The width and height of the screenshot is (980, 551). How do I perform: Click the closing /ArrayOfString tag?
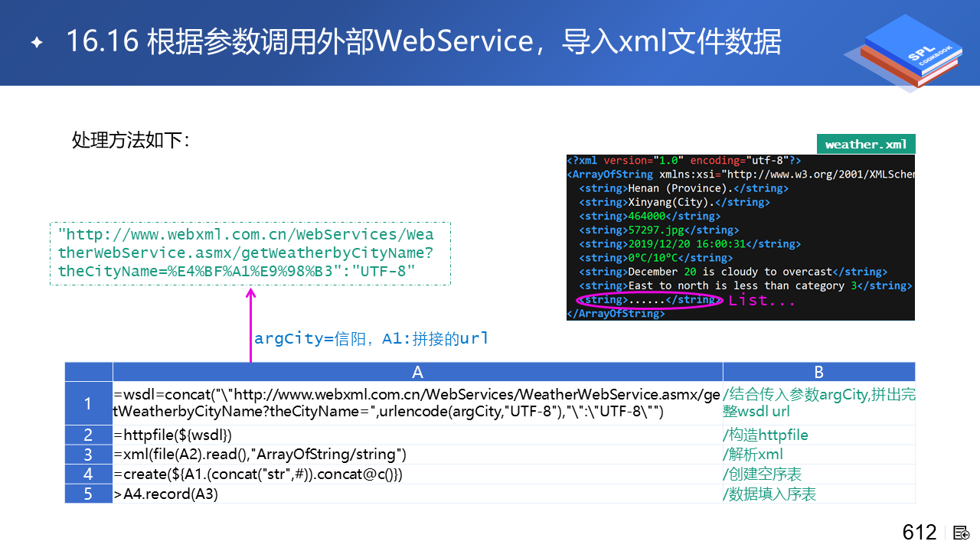tap(616, 313)
